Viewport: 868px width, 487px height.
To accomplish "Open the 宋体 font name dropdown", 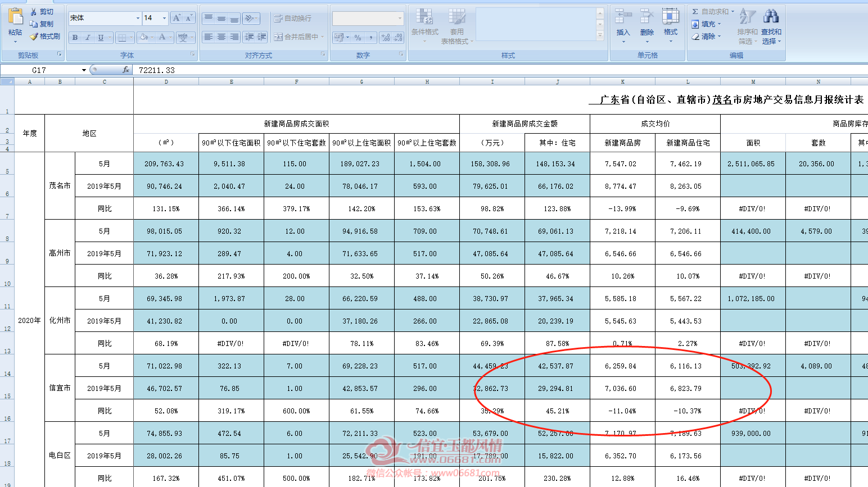I will click(138, 19).
